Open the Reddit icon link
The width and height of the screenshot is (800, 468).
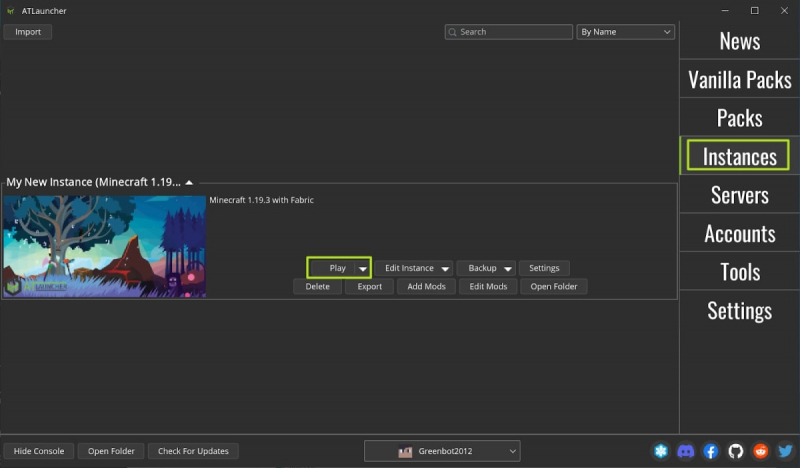761,451
